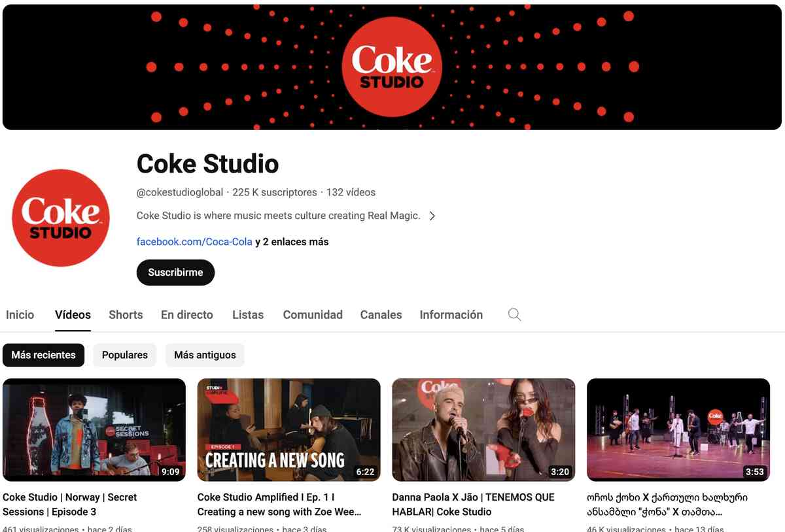
Task: Click the Coke Studio channel avatar
Action: pos(61,218)
